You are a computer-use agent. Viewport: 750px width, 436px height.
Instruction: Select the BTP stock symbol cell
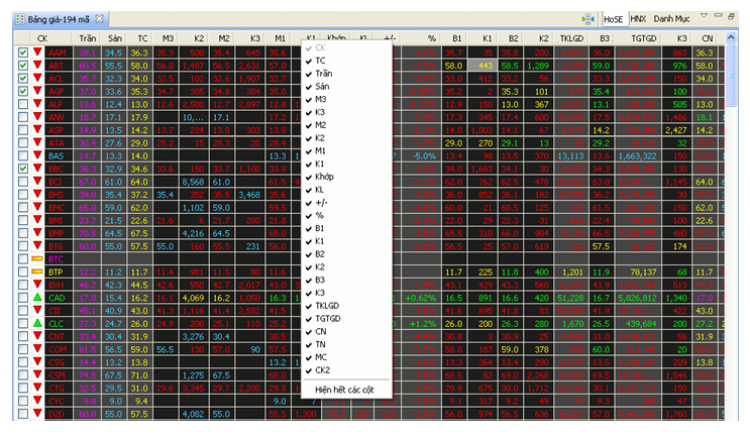coord(57,272)
